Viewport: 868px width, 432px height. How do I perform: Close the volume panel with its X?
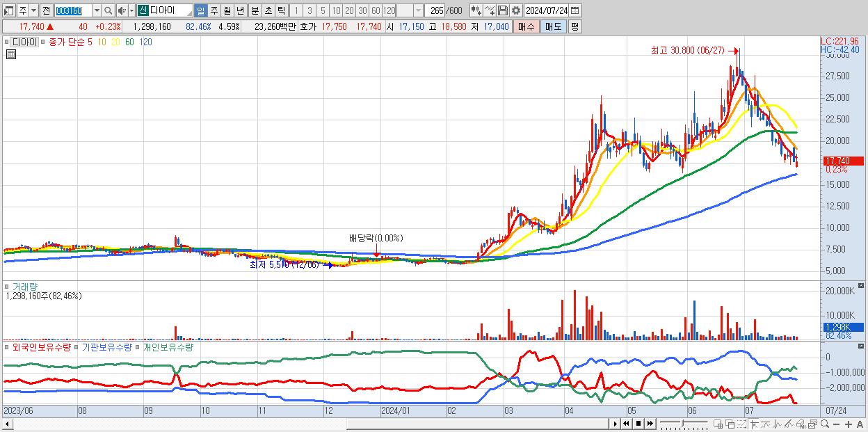pyautogui.click(x=862, y=285)
